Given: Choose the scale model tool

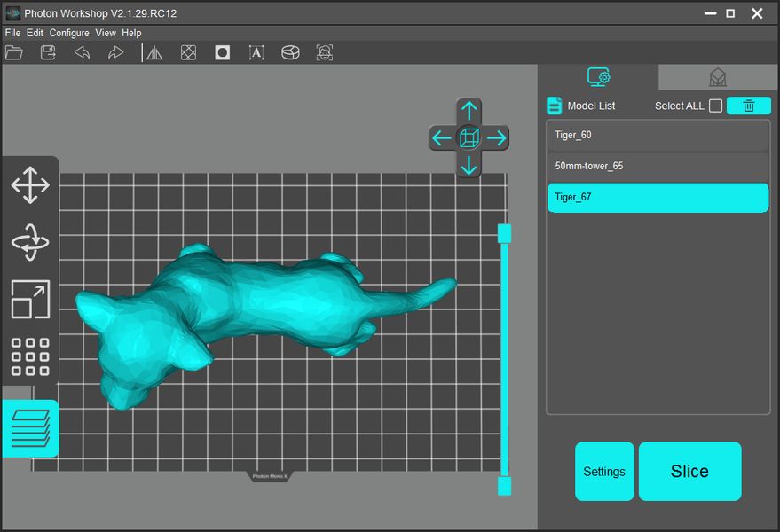Looking at the screenshot, I should (x=30, y=299).
